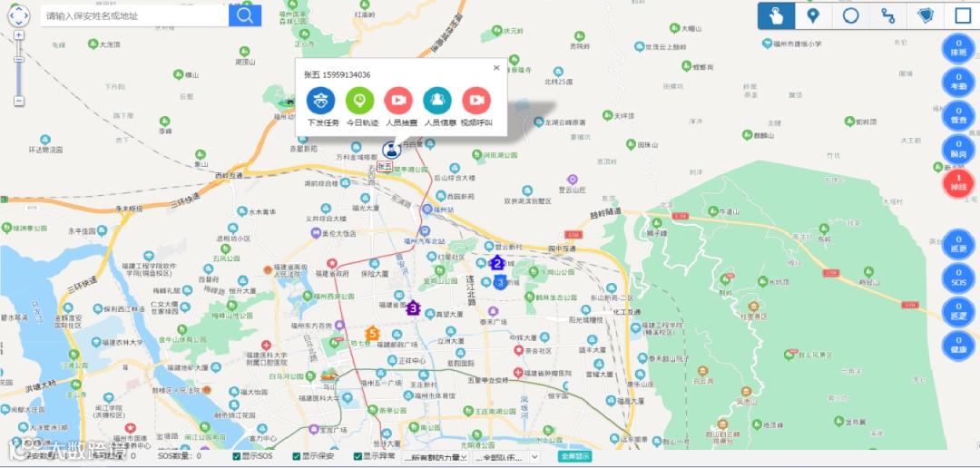Select the marker pin drawing tool
The image size is (980, 468).
(813, 15)
